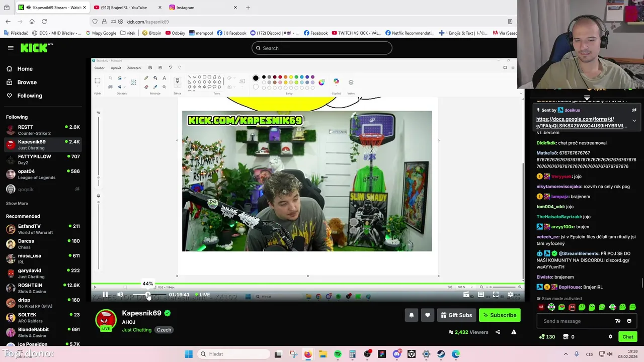The height and width of the screenshot is (362, 644).
Task: Open the Mapy Google bookmark
Action: [101, 33]
